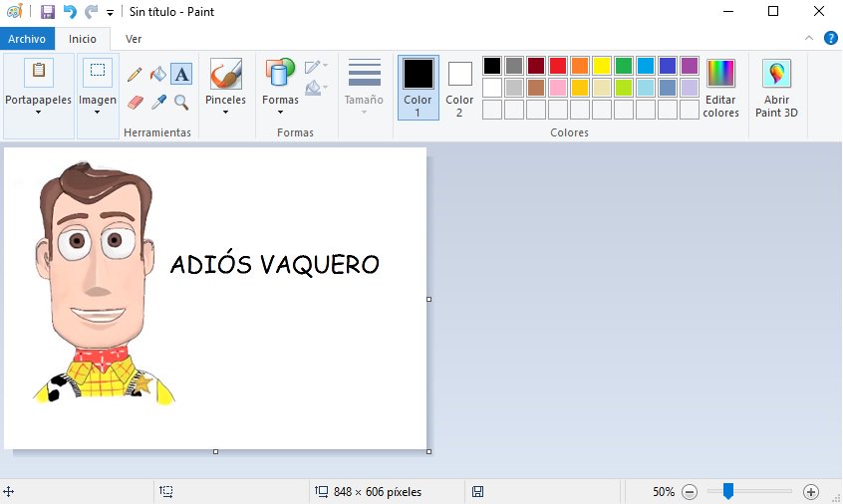Open the shape outline dropdown
The width and height of the screenshot is (843, 504).
(316, 66)
